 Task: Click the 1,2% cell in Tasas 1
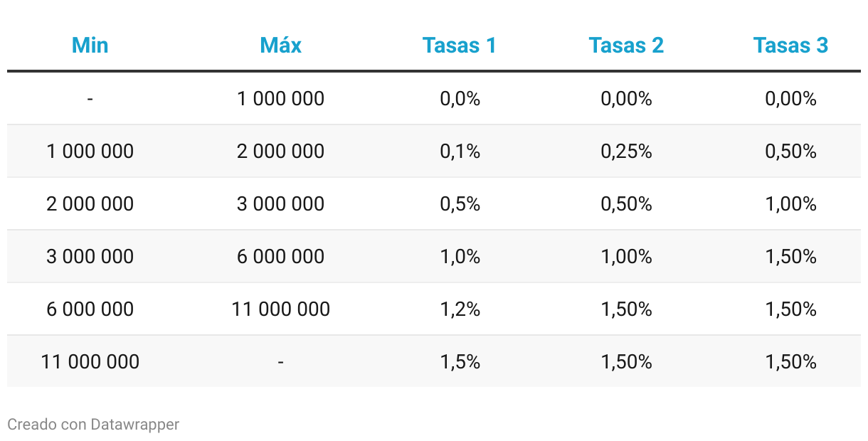pos(460,309)
